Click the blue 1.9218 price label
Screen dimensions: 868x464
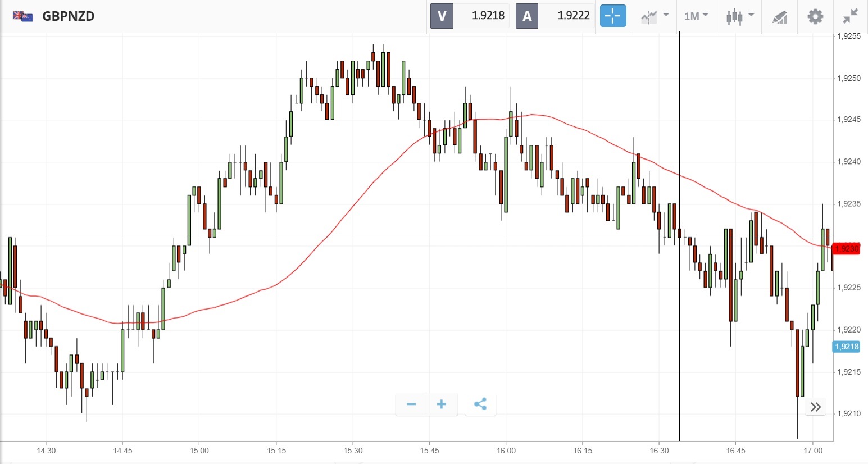846,347
